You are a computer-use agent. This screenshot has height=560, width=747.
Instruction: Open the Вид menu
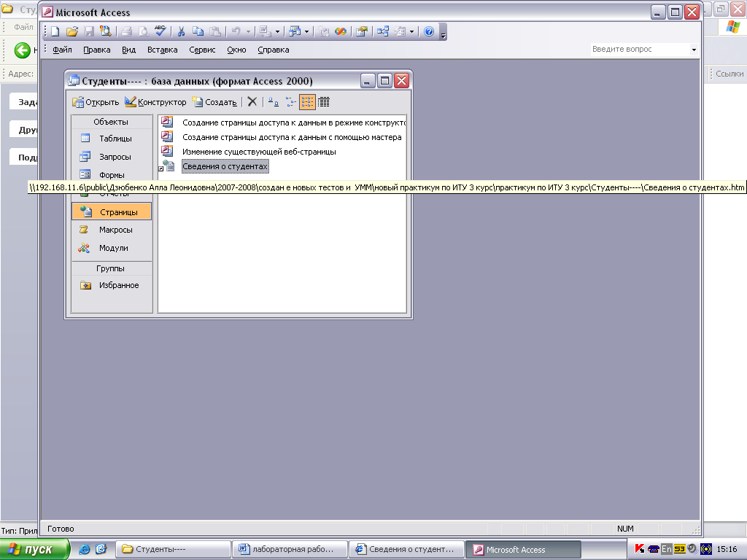[128, 50]
